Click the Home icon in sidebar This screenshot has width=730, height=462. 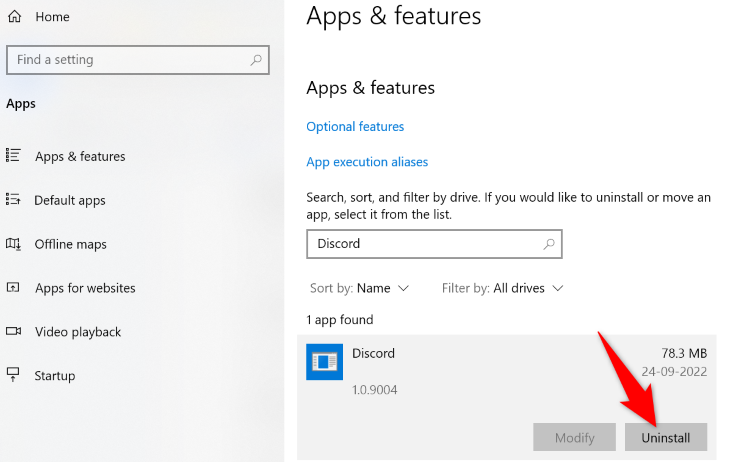coord(14,17)
